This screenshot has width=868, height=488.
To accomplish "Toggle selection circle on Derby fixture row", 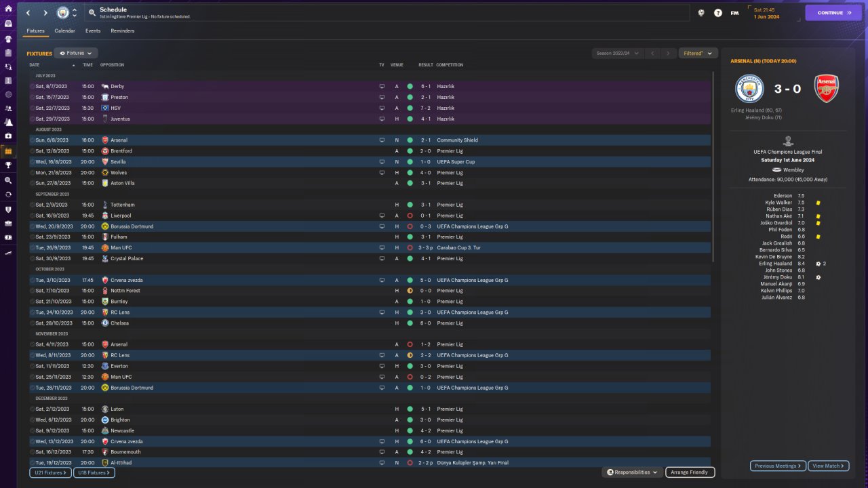I will 32,87.
